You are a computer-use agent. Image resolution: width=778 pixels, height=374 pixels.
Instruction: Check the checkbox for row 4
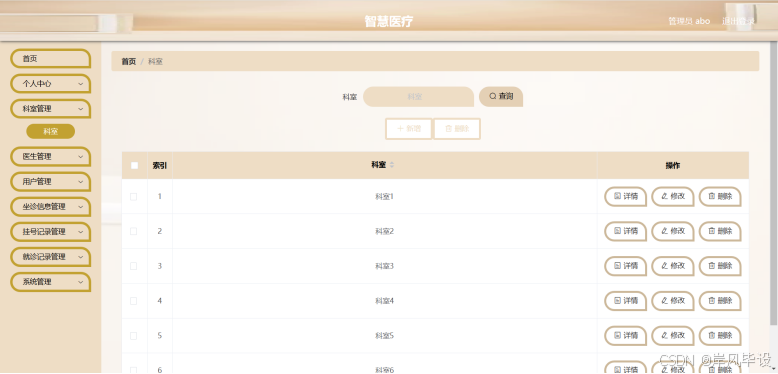(x=133, y=301)
